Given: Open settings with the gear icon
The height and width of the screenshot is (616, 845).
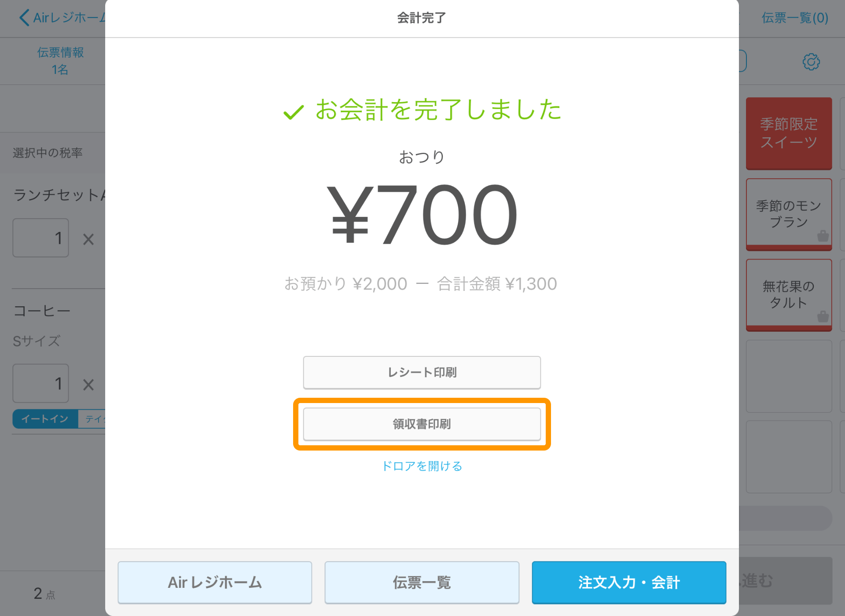Looking at the screenshot, I should point(811,62).
